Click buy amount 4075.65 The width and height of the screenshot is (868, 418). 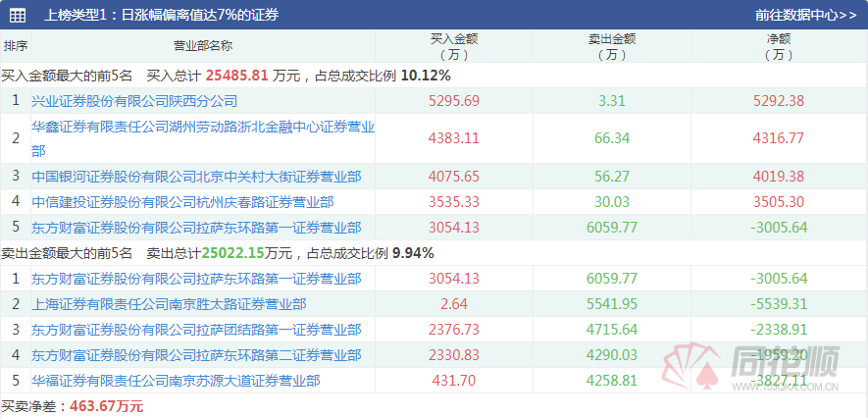(x=454, y=177)
